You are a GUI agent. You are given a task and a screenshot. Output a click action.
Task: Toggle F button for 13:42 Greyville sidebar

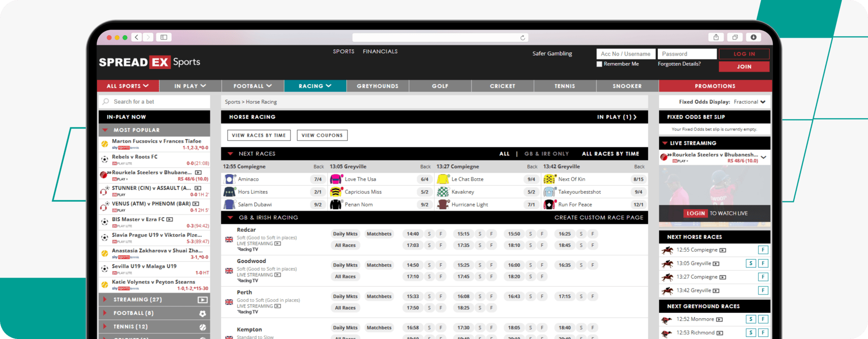763,290
